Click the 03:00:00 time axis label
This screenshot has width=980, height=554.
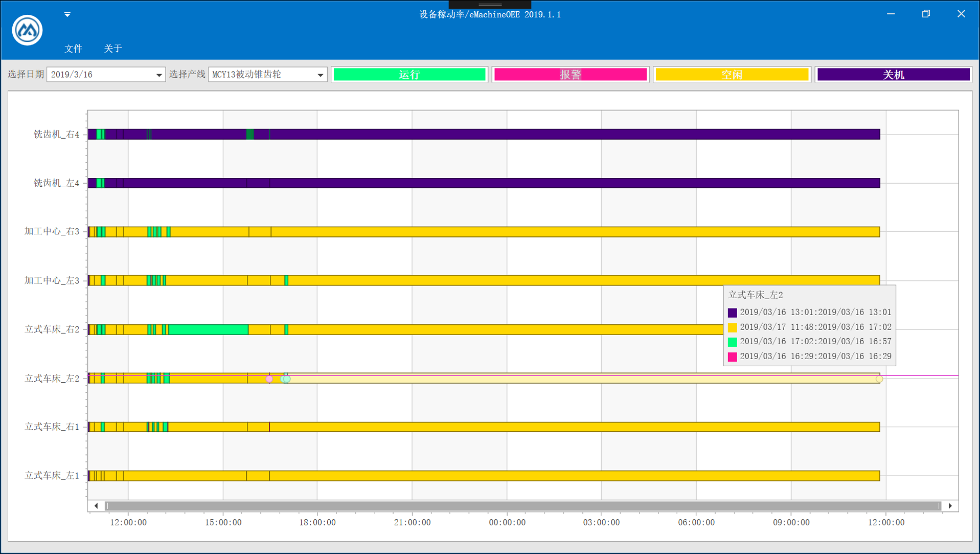(602, 523)
